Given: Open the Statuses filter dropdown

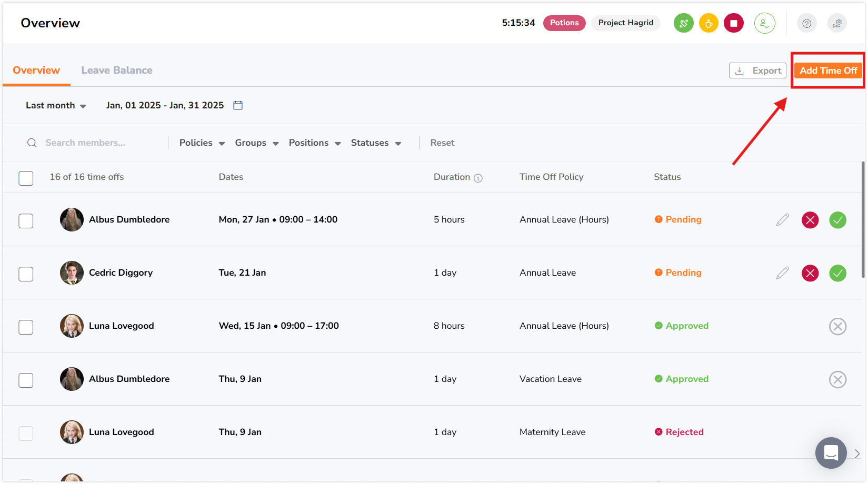Looking at the screenshot, I should point(376,143).
